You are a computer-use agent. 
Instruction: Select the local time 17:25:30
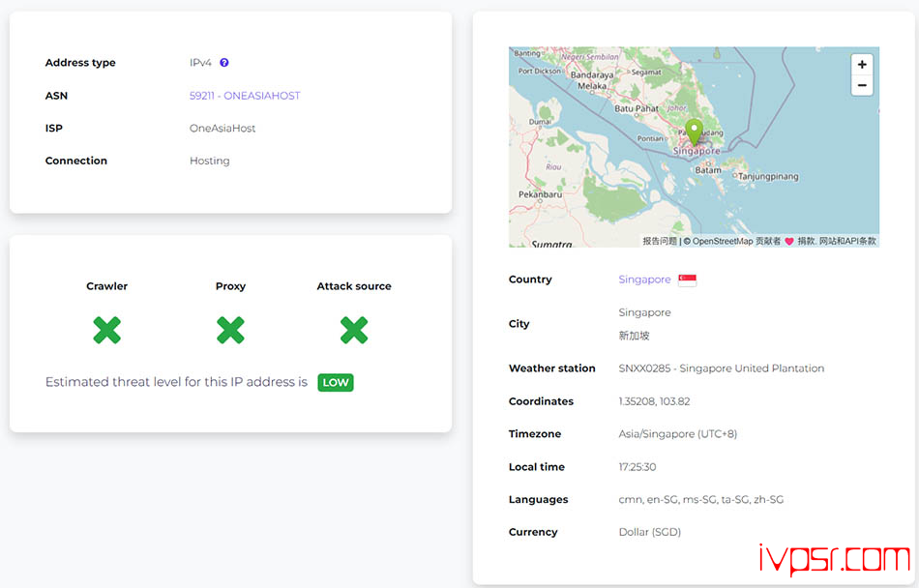pyautogui.click(x=637, y=467)
